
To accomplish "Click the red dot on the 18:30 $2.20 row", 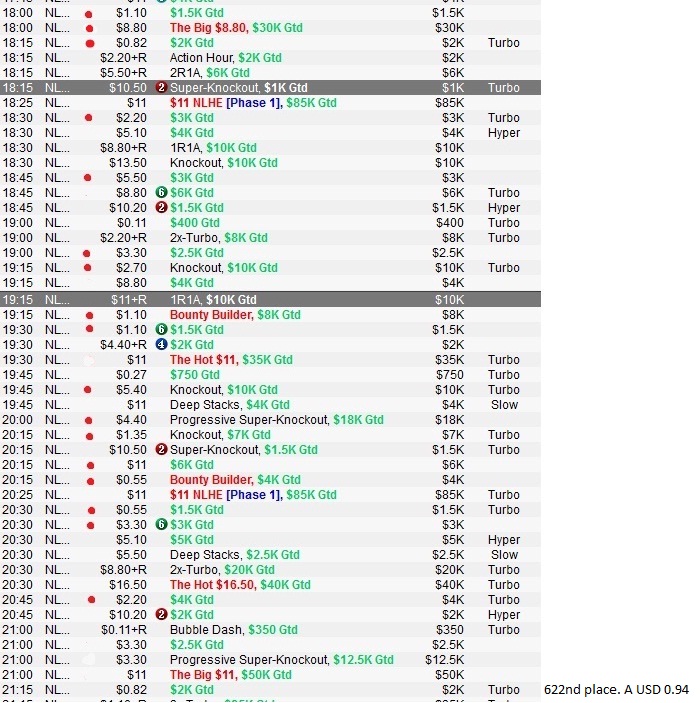I will click(x=89, y=118).
